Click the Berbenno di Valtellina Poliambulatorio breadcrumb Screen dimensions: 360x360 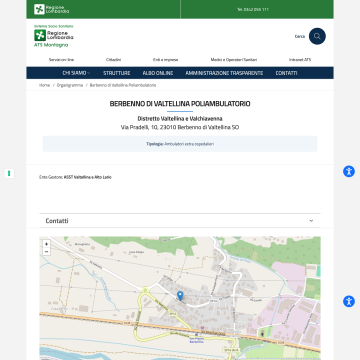123,85
